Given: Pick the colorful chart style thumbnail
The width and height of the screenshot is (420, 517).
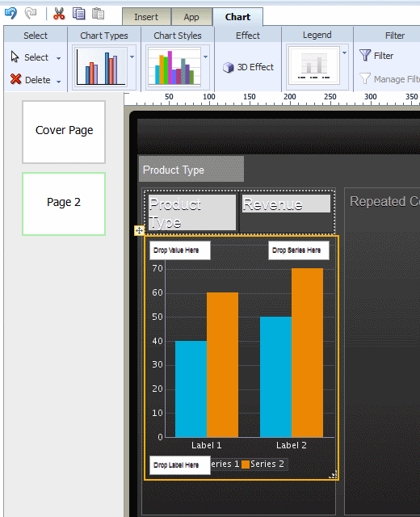Looking at the screenshot, I should [174, 67].
